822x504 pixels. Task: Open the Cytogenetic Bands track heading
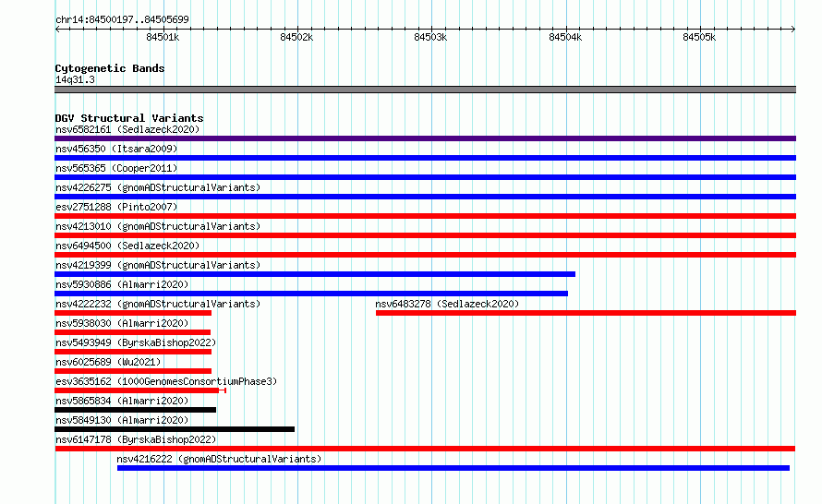[110, 68]
